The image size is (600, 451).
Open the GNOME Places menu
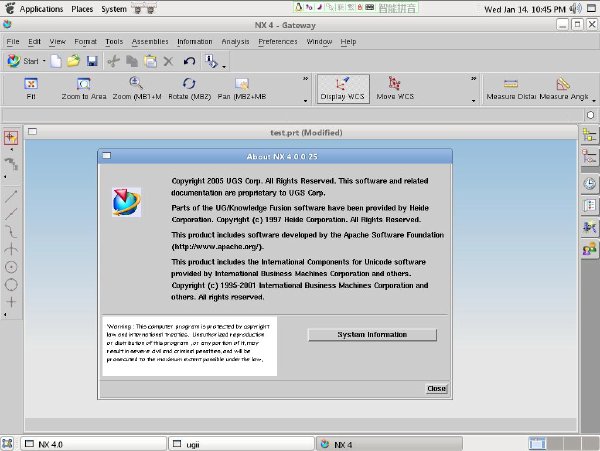[x=82, y=9]
